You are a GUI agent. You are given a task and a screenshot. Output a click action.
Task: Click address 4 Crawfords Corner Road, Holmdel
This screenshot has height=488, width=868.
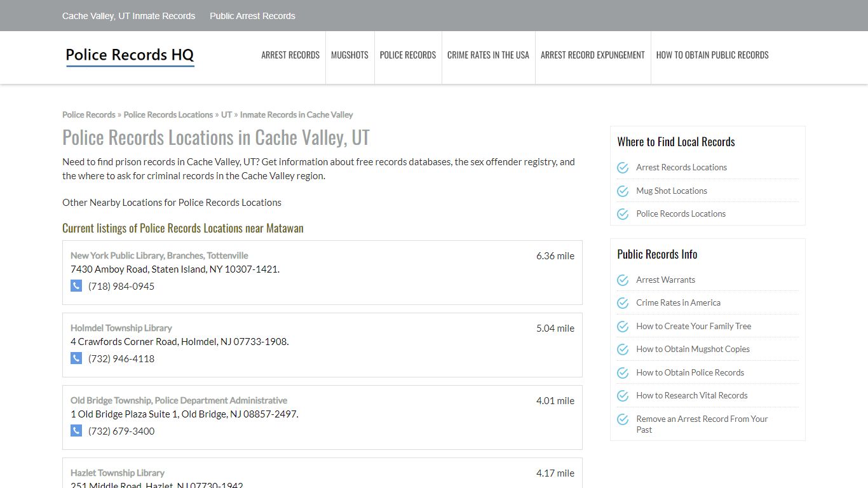click(179, 342)
